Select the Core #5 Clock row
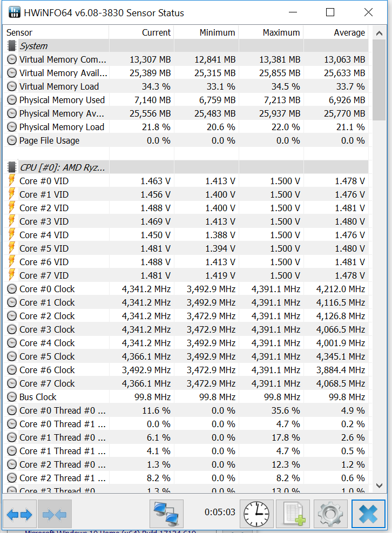 click(x=47, y=356)
